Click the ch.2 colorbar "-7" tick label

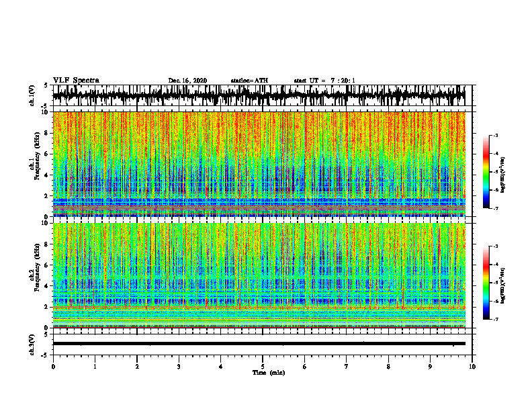pyautogui.click(x=496, y=319)
